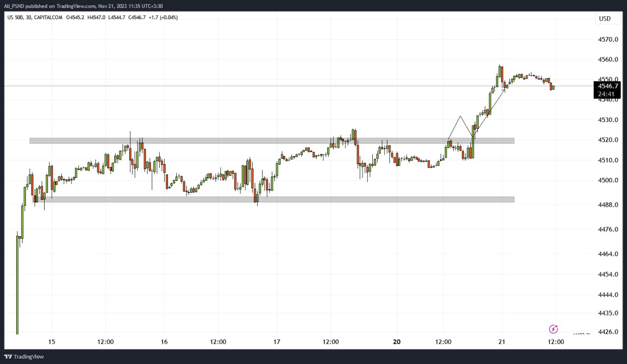Click the purple lightning bolt event icon
The width and height of the screenshot is (627, 364).
point(554,329)
